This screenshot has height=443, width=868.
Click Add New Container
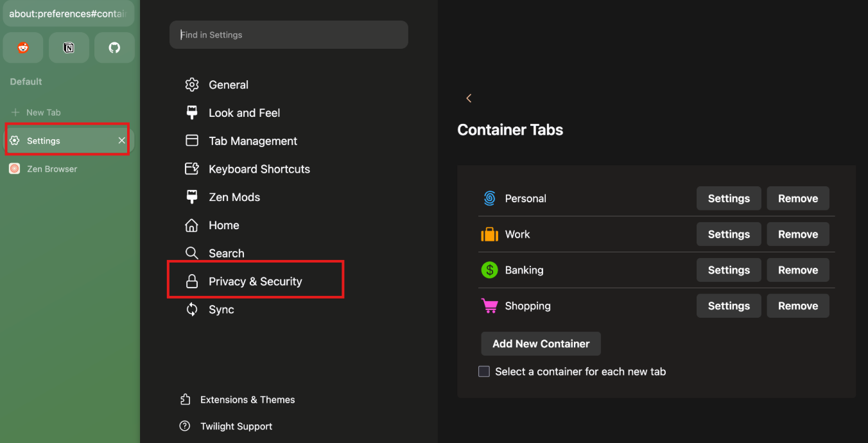point(541,343)
